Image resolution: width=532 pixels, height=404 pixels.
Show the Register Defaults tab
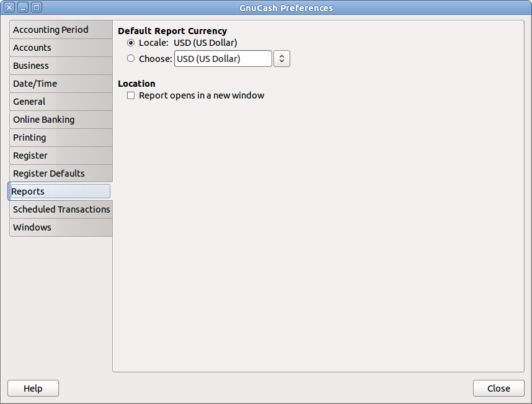point(61,173)
